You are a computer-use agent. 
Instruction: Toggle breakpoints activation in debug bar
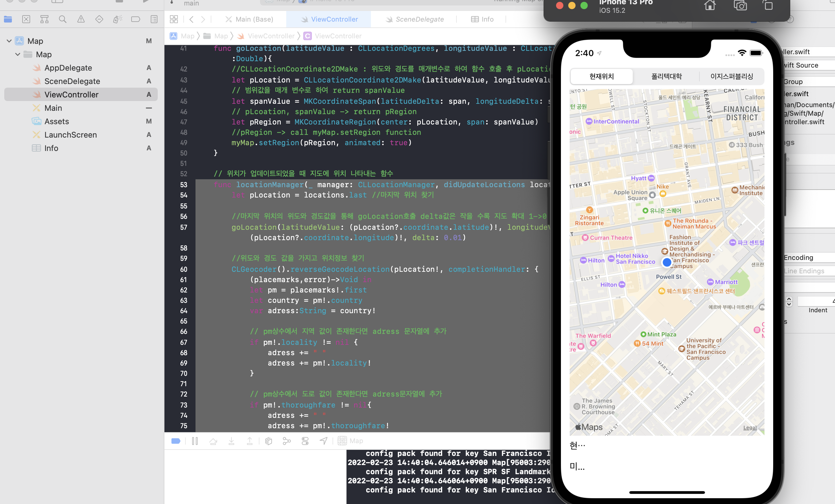[x=176, y=441]
